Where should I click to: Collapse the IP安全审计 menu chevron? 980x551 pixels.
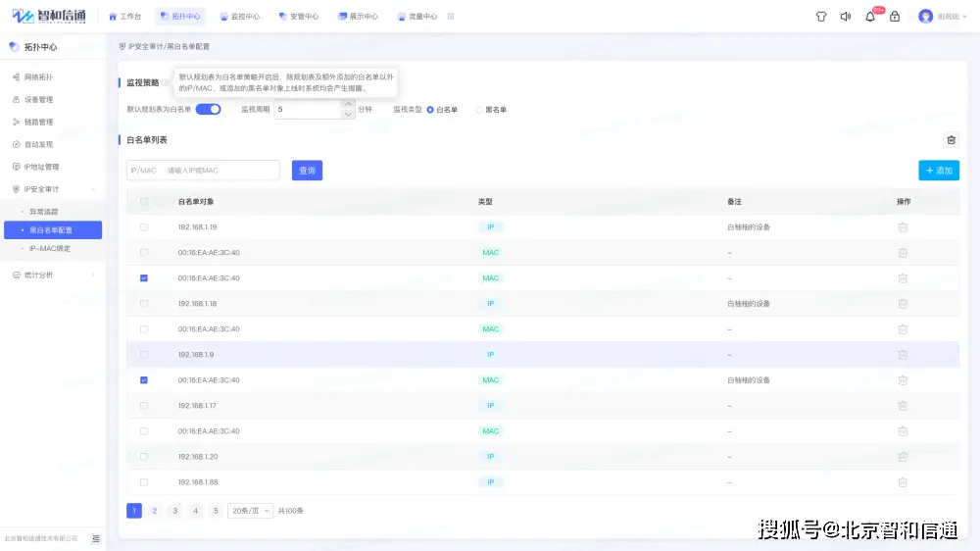pyautogui.click(x=93, y=189)
